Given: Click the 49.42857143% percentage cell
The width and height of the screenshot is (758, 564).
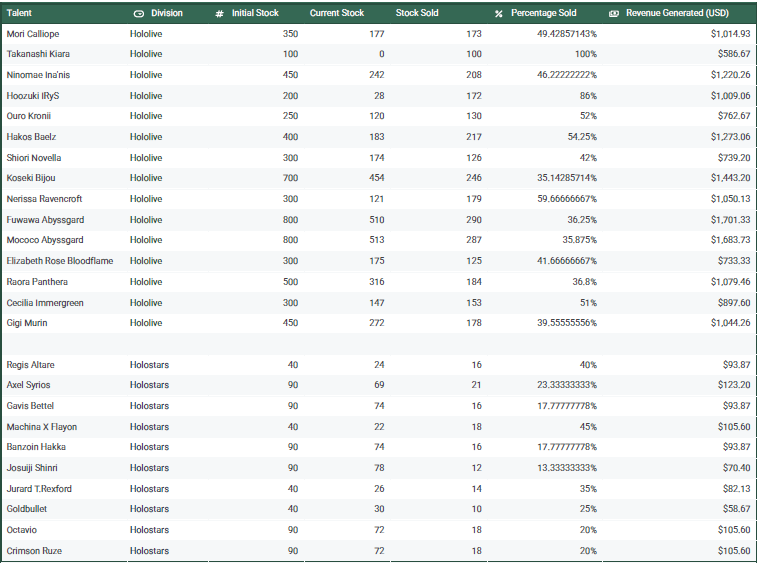Looking at the screenshot, I should click(x=567, y=34).
